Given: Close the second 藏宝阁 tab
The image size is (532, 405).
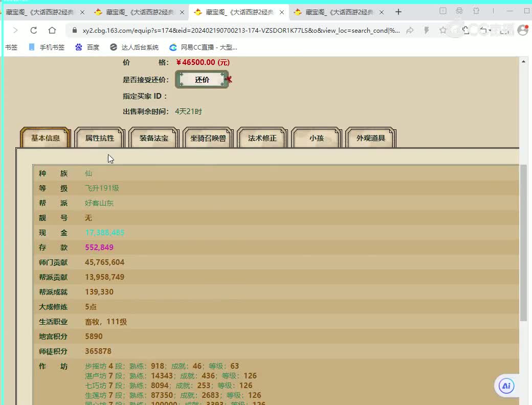Looking at the screenshot, I should [x=182, y=12].
